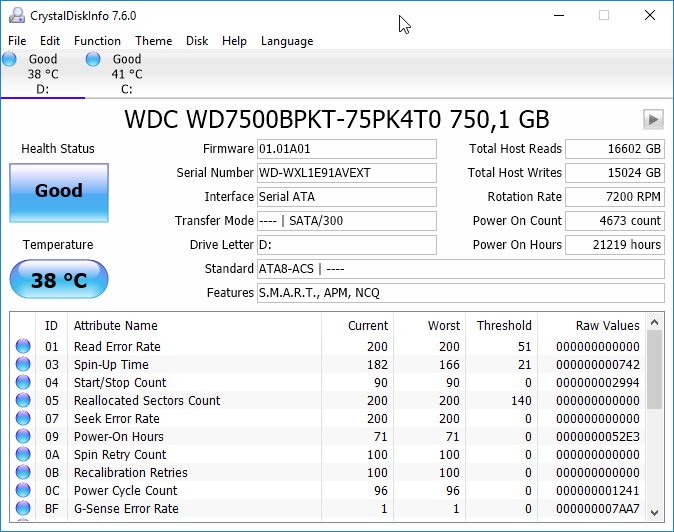Click the disk model title WDC WD7500BPKT
The image size is (674, 532).
click(337, 119)
